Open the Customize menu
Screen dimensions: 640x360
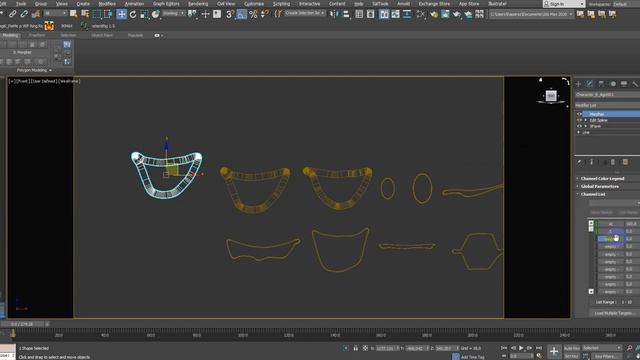[x=254, y=4]
